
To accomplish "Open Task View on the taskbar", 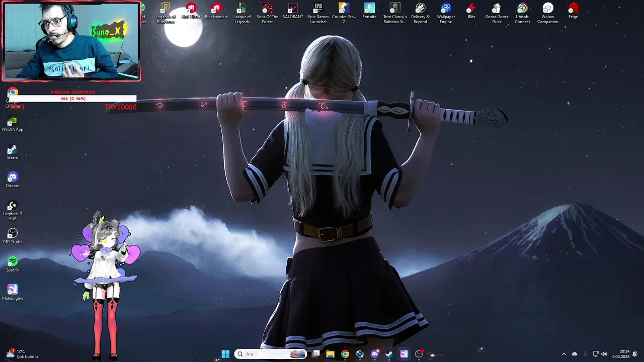I will [x=315, y=354].
